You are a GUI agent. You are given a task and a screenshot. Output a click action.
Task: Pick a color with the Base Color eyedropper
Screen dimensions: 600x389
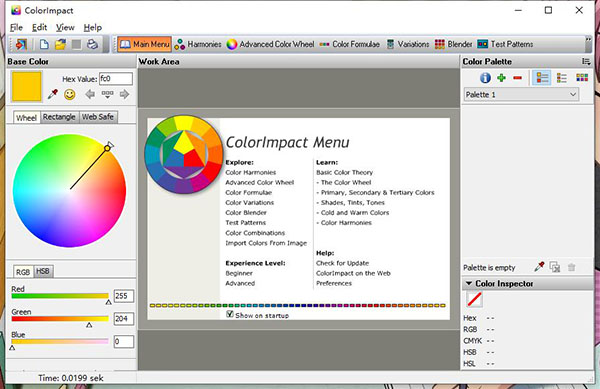click(52, 94)
